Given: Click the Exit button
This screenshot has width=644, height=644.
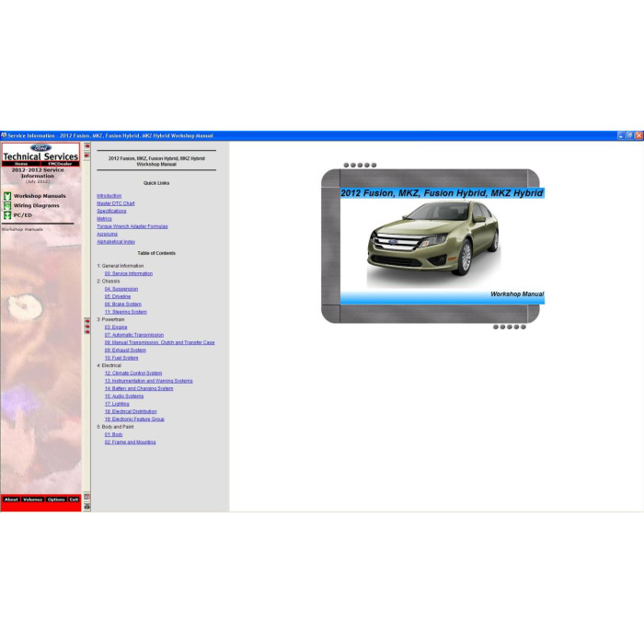Looking at the screenshot, I should click(x=74, y=500).
